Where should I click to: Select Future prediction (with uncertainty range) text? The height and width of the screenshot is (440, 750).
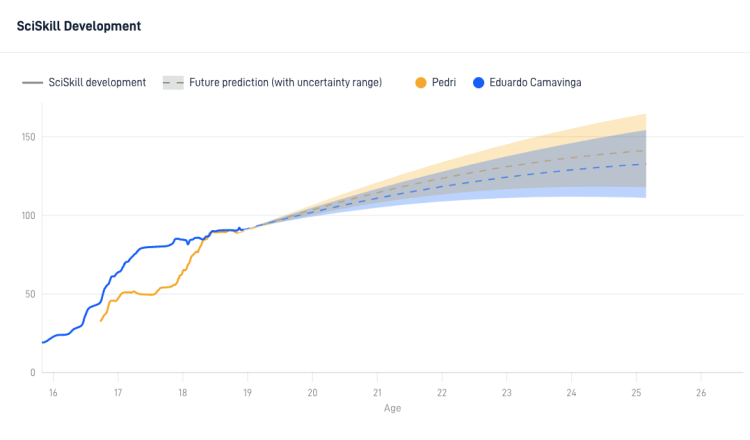click(x=286, y=82)
